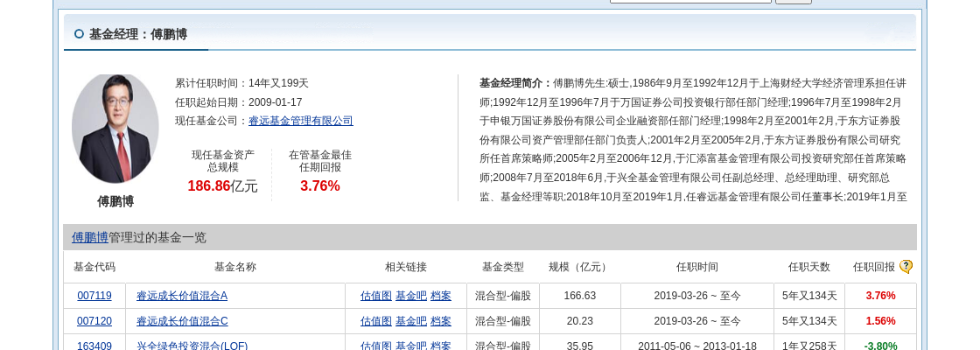Open 基金吧 link for fund 007120
980x350 pixels.
point(411,321)
